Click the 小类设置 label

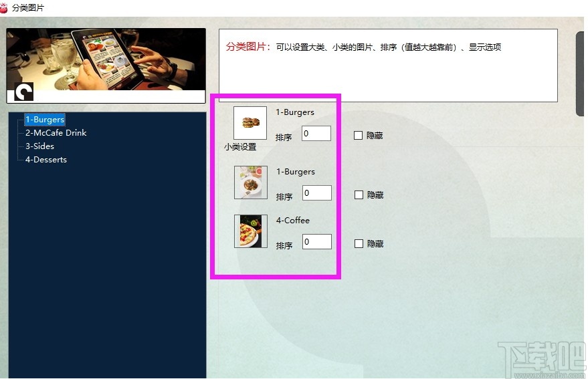[x=240, y=146]
